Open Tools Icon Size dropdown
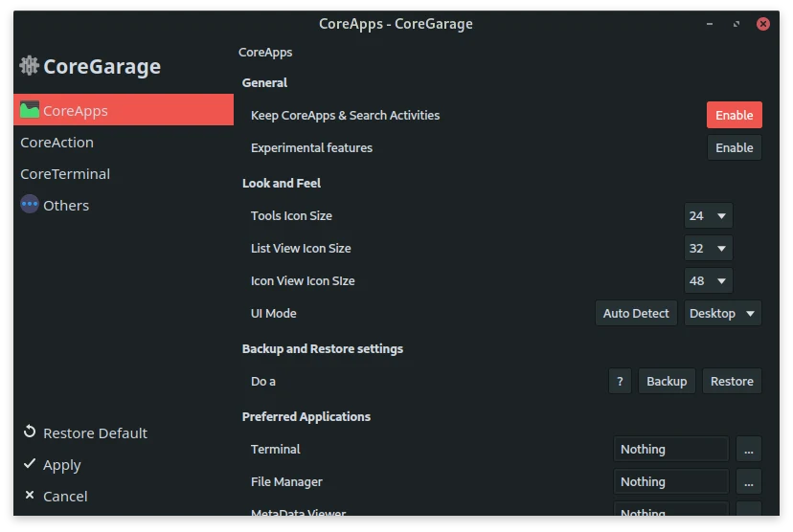The height and width of the screenshot is (532, 793). coord(708,215)
